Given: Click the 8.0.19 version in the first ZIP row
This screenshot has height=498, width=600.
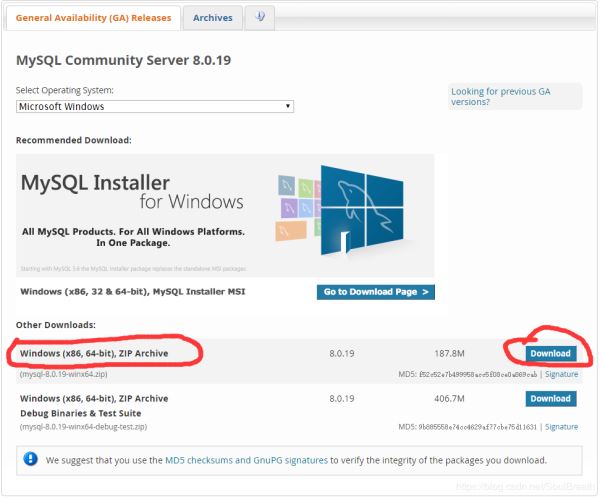Looking at the screenshot, I should (x=342, y=353).
